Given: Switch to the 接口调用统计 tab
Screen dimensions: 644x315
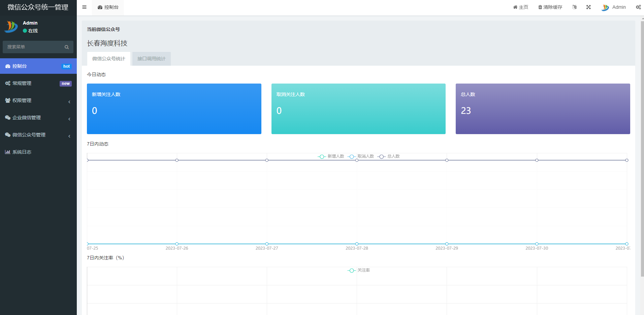Looking at the screenshot, I should click(x=151, y=59).
